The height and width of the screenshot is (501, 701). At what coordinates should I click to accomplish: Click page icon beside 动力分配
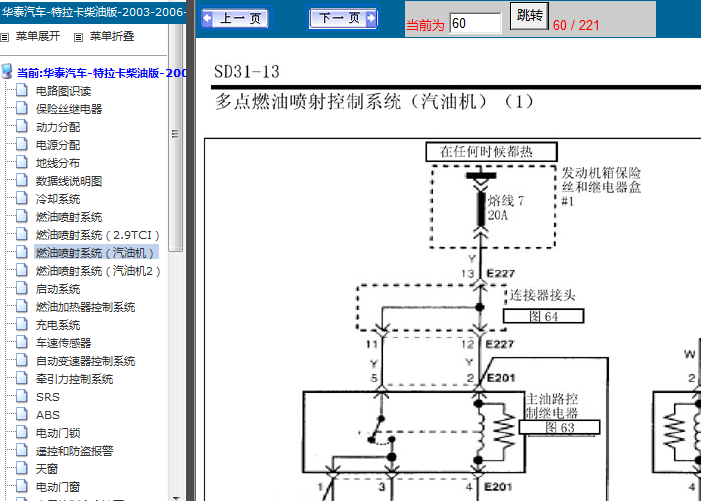click(x=22, y=126)
